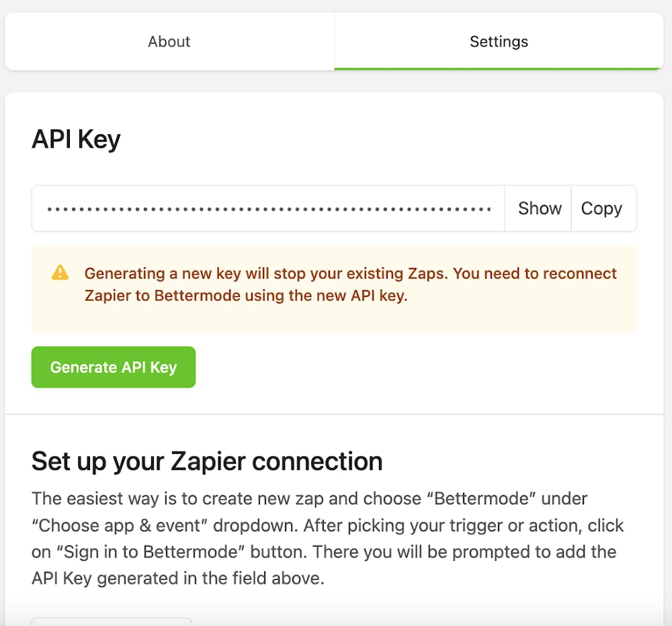Click the yellow warning triangle icon

coord(60,273)
